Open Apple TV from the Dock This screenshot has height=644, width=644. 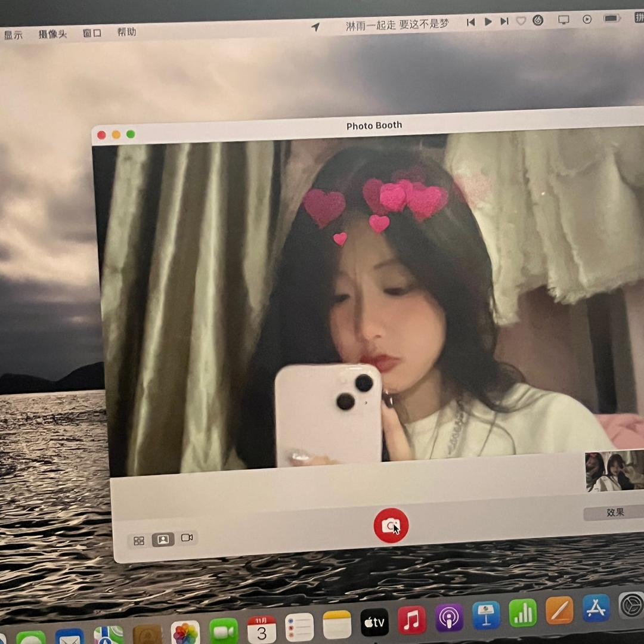point(374,623)
